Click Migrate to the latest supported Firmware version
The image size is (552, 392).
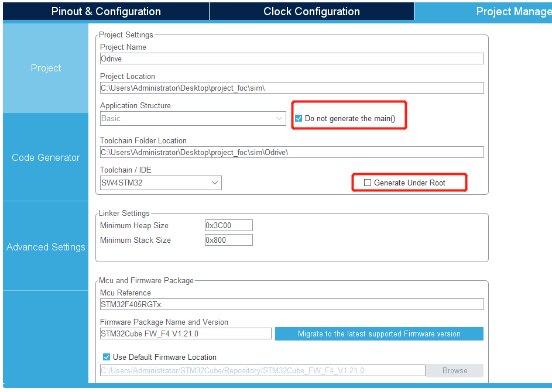(x=379, y=333)
